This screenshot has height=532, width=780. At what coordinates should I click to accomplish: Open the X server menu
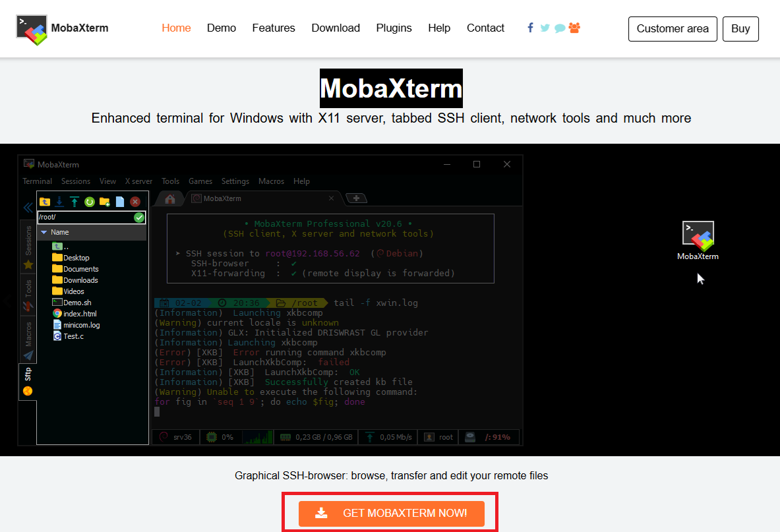pos(138,181)
